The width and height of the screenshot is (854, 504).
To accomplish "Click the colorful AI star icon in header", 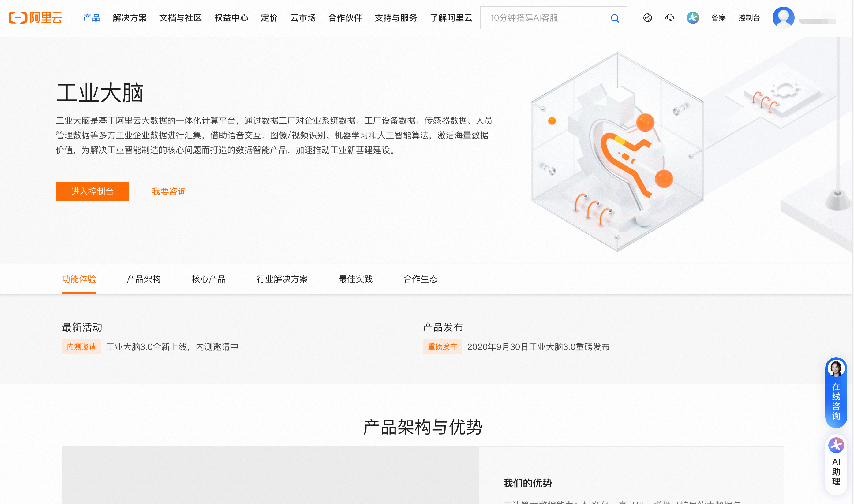I will click(693, 18).
